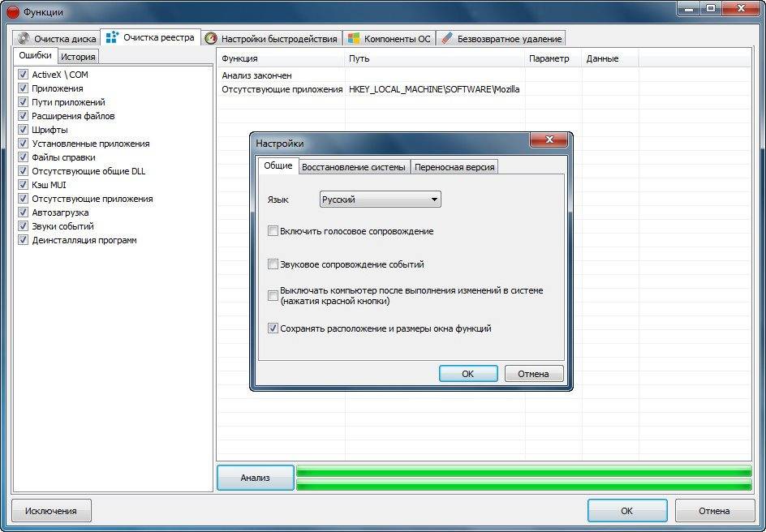Click the Анализ button
Screen dimensions: 766x532
(255, 478)
